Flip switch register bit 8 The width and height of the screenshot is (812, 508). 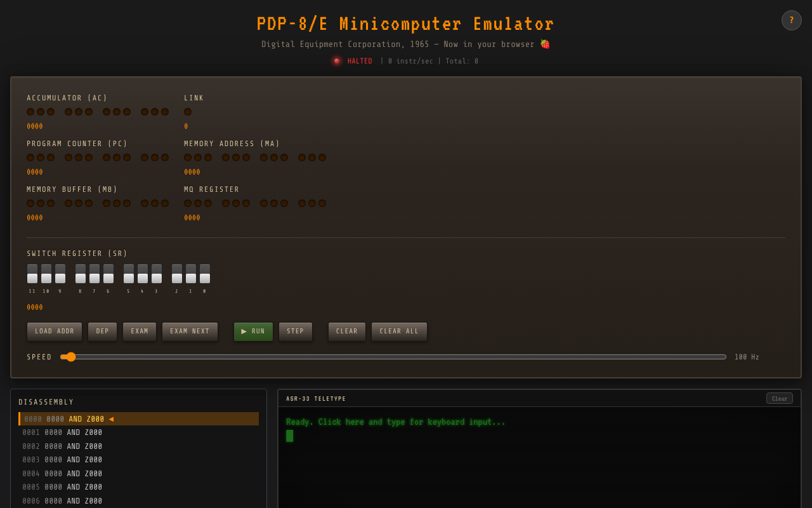click(81, 274)
